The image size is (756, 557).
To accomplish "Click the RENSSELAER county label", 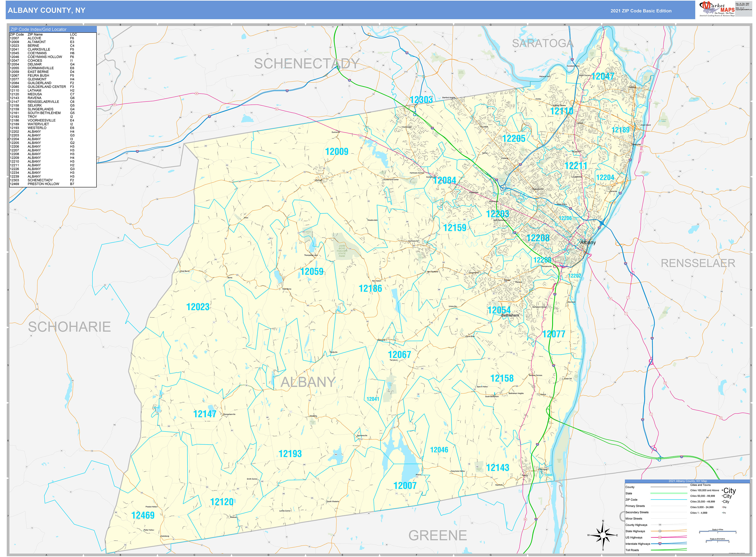I will click(698, 263).
